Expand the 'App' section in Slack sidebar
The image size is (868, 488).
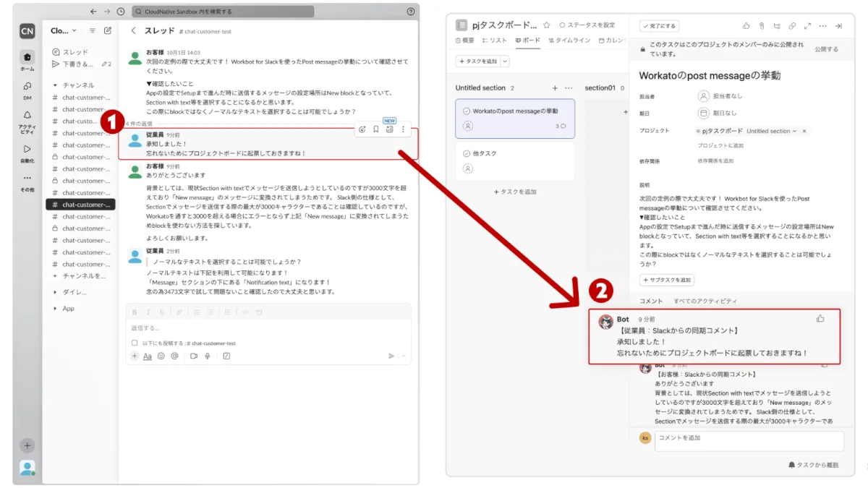click(56, 308)
